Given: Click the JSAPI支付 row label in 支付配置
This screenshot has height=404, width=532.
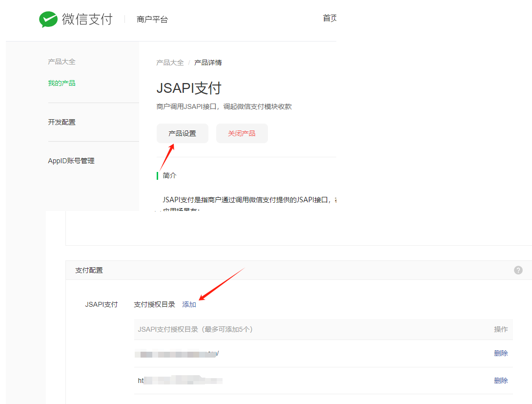Looking at the screenshot, I should [101, 304].
